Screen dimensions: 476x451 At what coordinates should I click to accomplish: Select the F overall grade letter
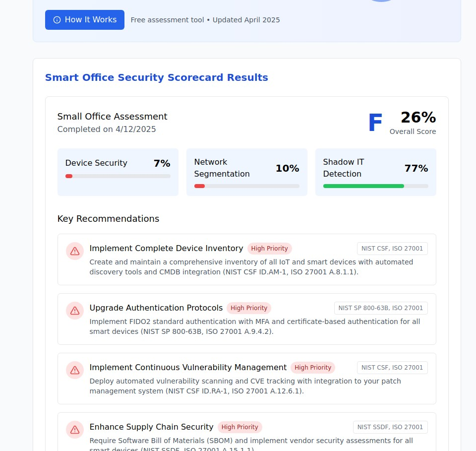pyautogui.click(x=375, y=122)
